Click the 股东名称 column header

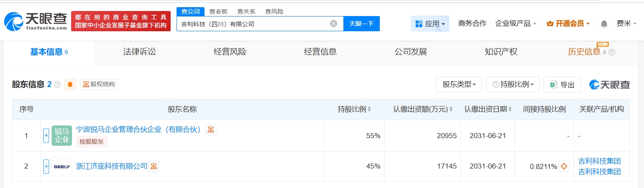(182, 109)
